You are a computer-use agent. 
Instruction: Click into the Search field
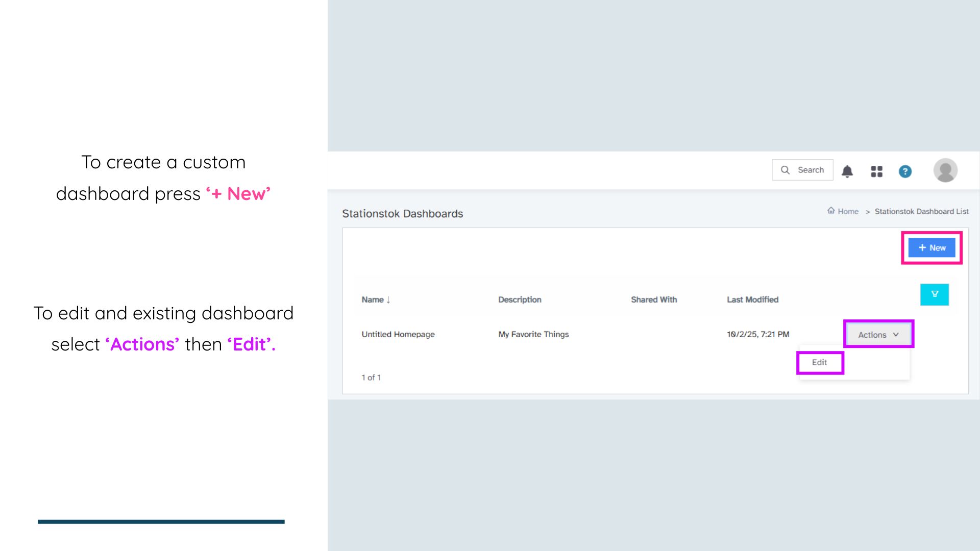pos(812,170)
